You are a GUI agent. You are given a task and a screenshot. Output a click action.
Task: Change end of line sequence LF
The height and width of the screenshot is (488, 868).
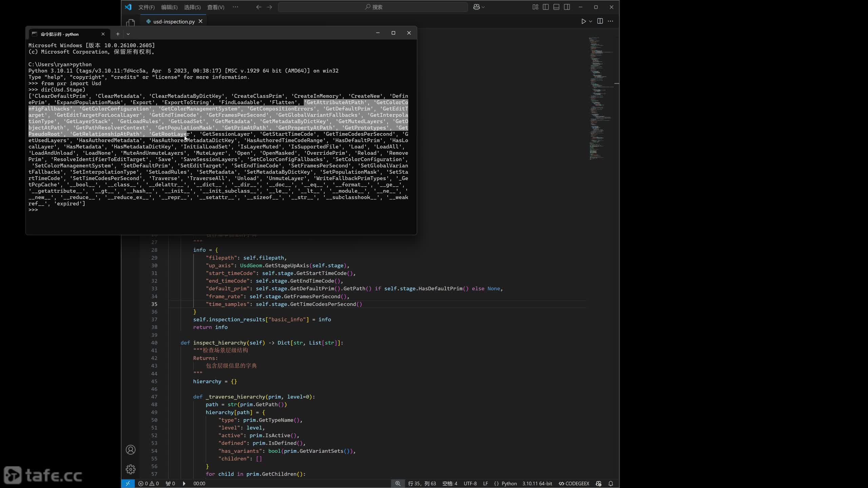point(486,484)
